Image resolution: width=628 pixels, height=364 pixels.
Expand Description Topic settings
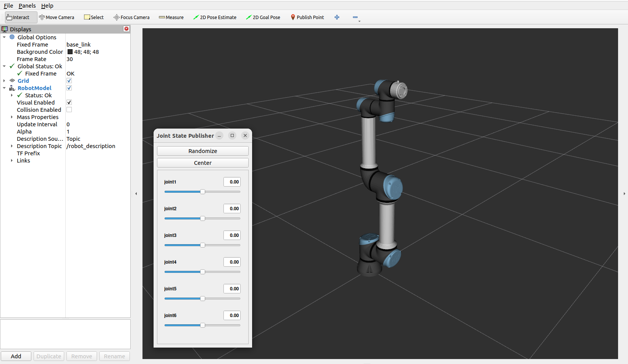(12, 146)
